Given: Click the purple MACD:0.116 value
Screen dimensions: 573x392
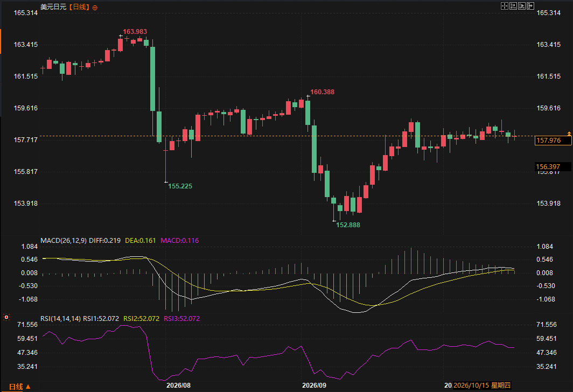Looking at the screenshot, I should coord(180,240).
